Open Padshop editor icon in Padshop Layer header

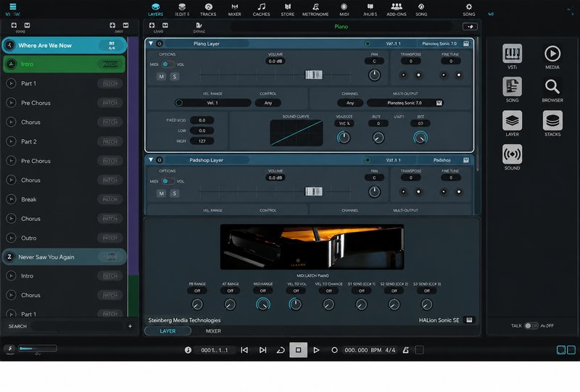click(x=466, y=160)
